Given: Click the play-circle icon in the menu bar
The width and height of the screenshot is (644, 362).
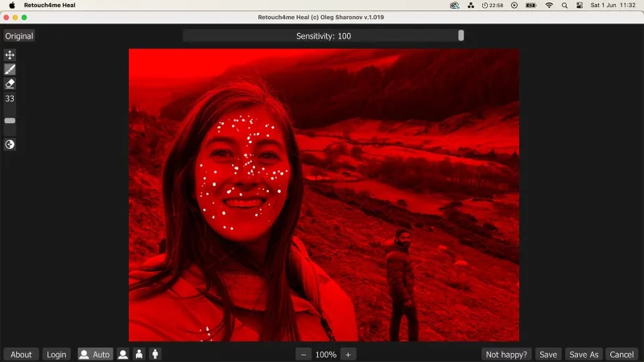Looking at the screenshot, I should (514, 6).
